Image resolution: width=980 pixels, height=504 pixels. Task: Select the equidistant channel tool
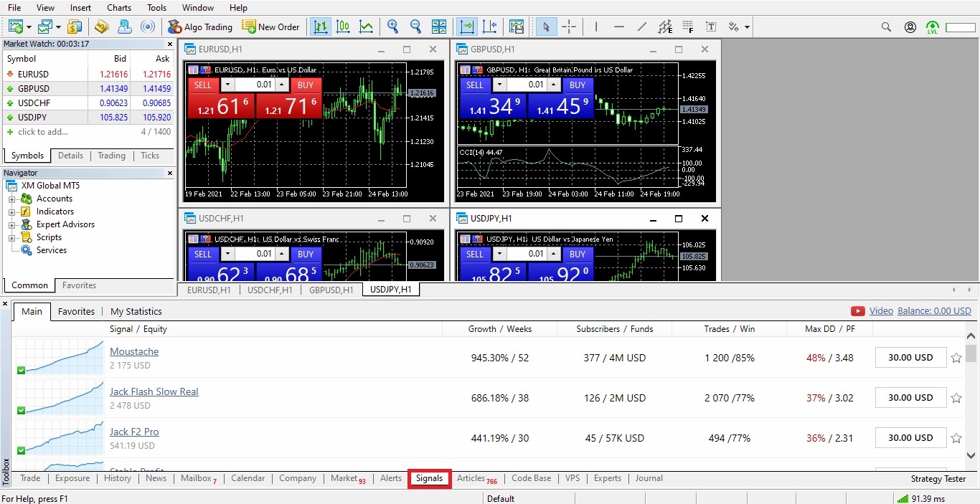pyautogui.click(x=665, y=27)
